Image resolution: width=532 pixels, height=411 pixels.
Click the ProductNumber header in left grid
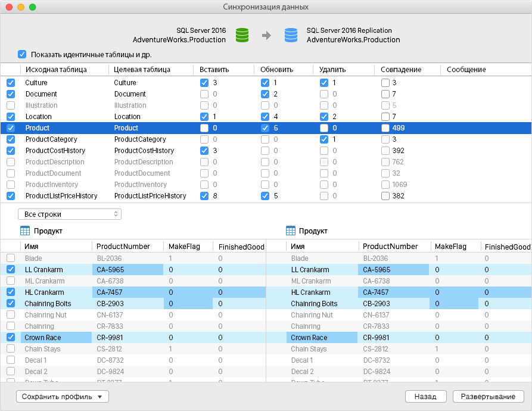click(x=123, y=247)
